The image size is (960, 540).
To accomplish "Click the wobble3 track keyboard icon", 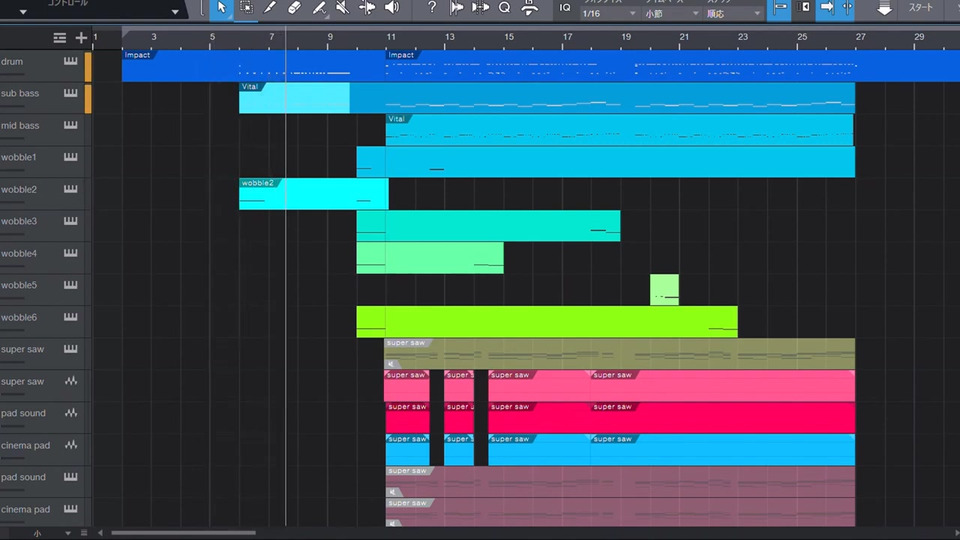I will click(x=71, y=221).
